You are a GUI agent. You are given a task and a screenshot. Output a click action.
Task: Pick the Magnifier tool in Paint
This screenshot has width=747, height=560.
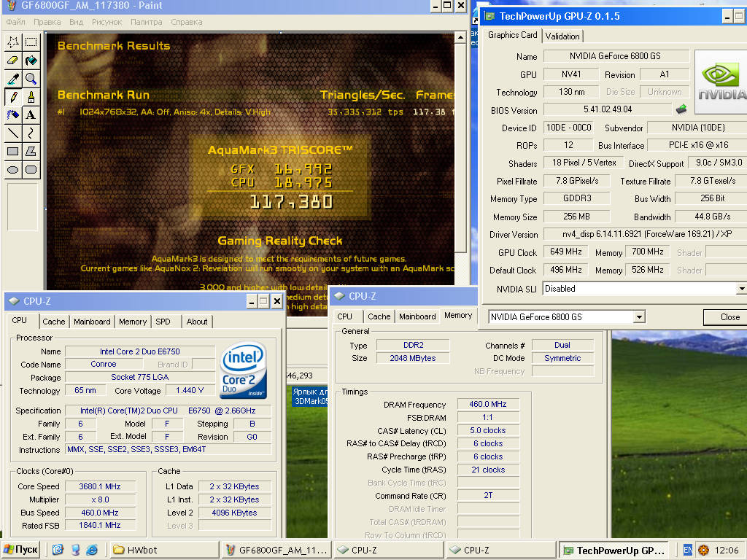pos(31,79)
